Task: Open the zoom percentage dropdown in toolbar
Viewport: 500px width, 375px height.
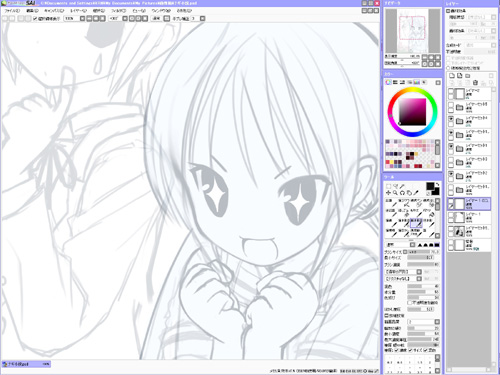Action: click(82, 19)
